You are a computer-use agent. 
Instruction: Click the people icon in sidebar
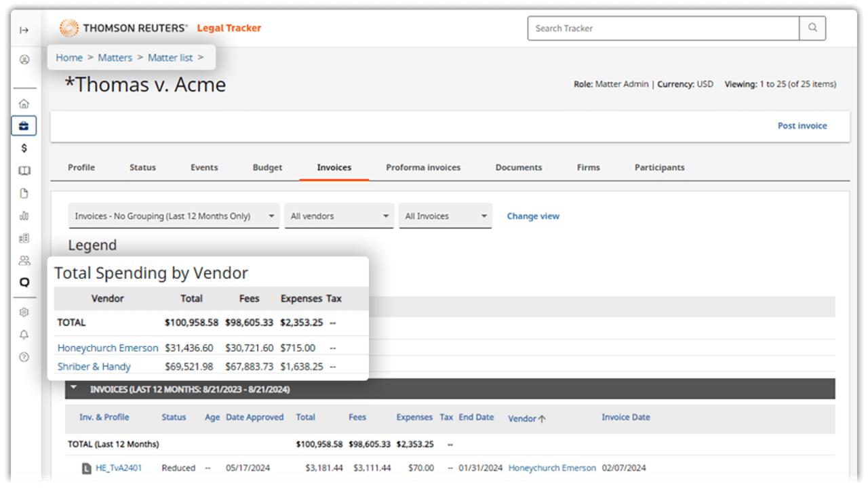24,260
